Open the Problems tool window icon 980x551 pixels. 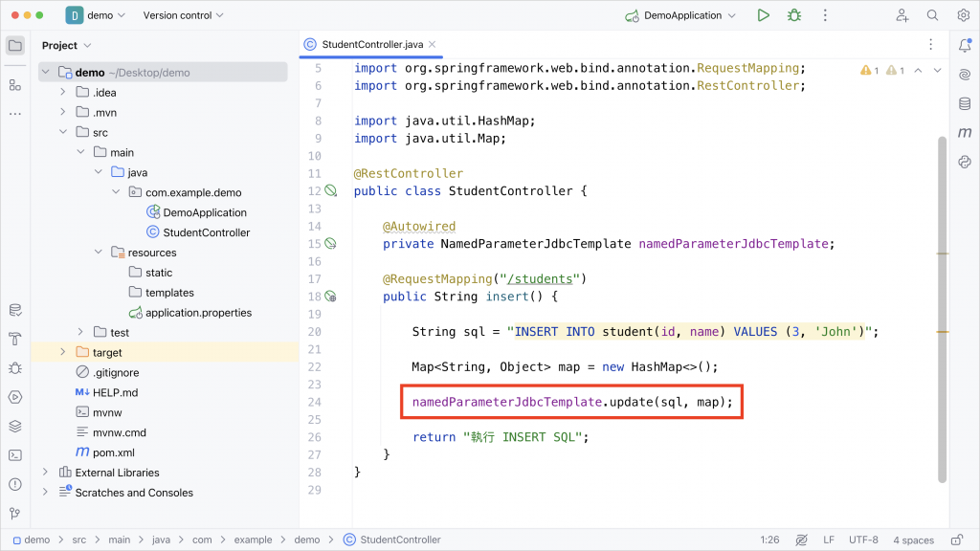tap(15, 484)
